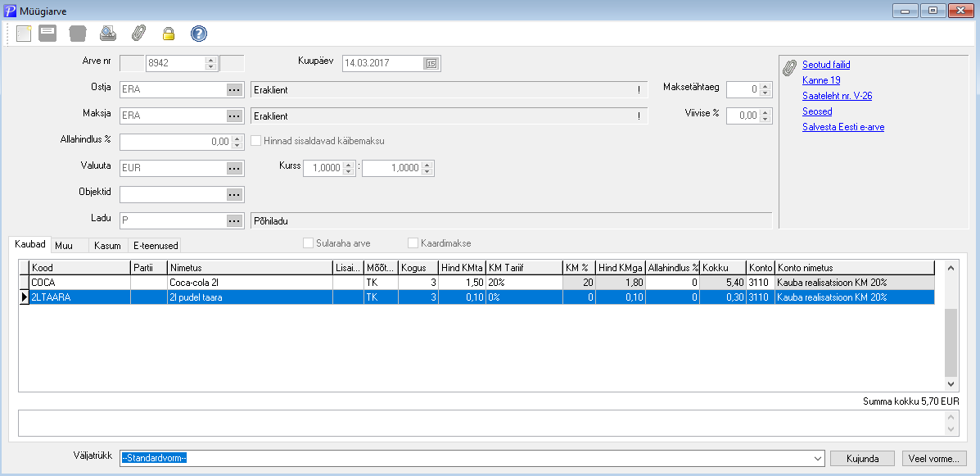Click Salvesta Eesti e-arve link

point(843,127)
